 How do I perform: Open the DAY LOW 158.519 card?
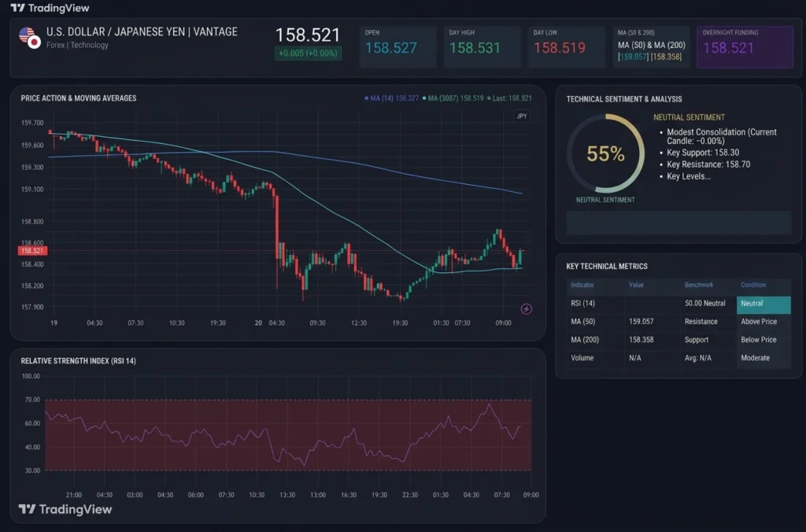pos(567,46)
